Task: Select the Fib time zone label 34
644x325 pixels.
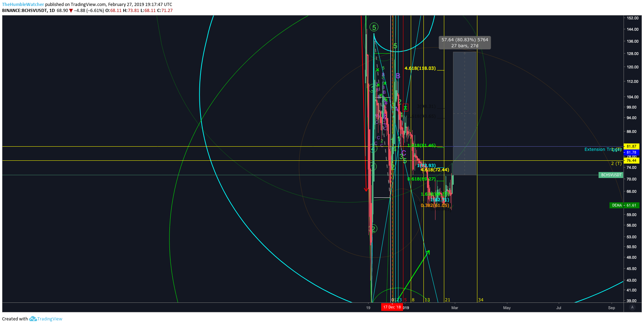Action: (x=481, y=300)
